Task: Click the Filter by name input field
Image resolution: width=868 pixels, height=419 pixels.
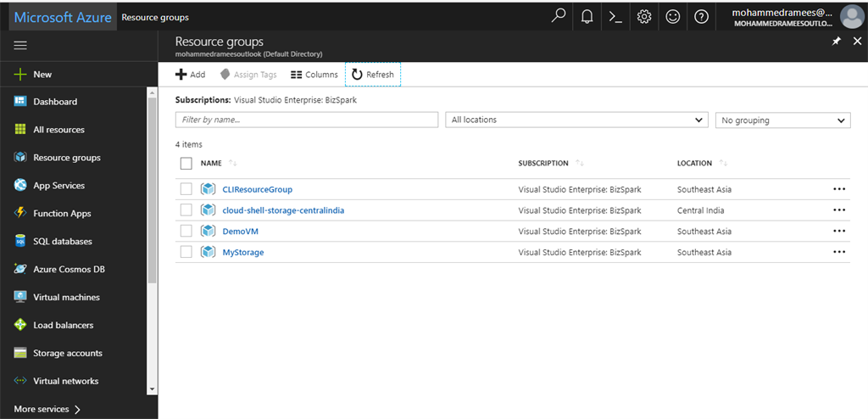Action: (306, 120)
